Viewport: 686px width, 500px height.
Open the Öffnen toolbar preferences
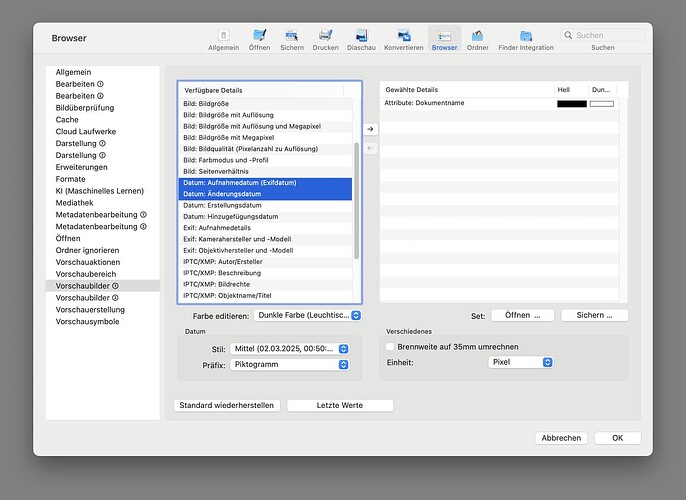click(x=259, y=40)
